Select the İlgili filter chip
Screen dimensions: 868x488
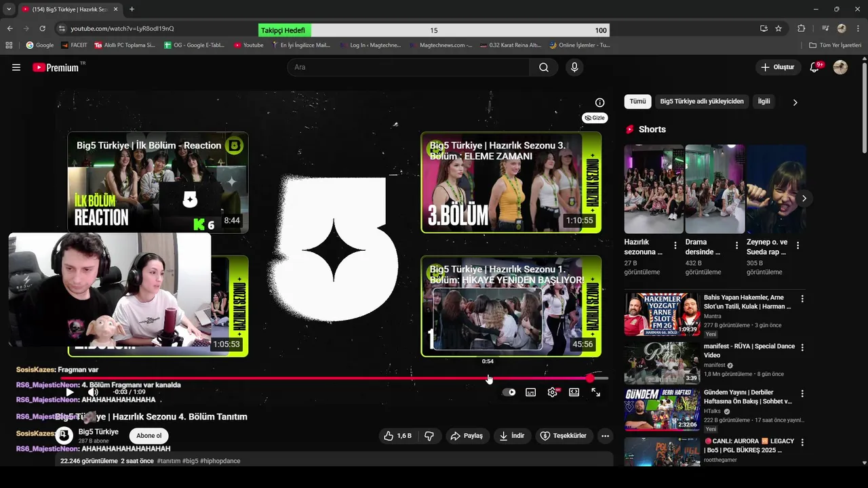click(764, 102)
